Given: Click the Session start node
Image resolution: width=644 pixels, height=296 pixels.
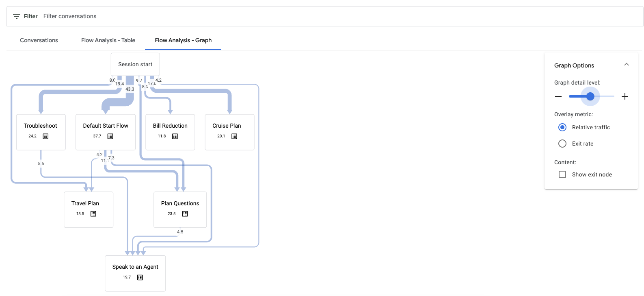Looking at the screenshot, I should click(x=135, y=64).
